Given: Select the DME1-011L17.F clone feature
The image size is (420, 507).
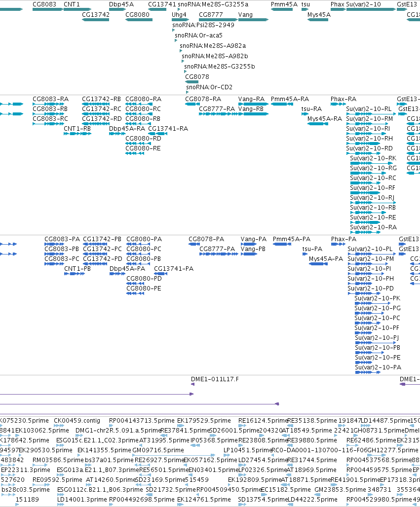Looking at the screenshot, I should tap(192, 384).
